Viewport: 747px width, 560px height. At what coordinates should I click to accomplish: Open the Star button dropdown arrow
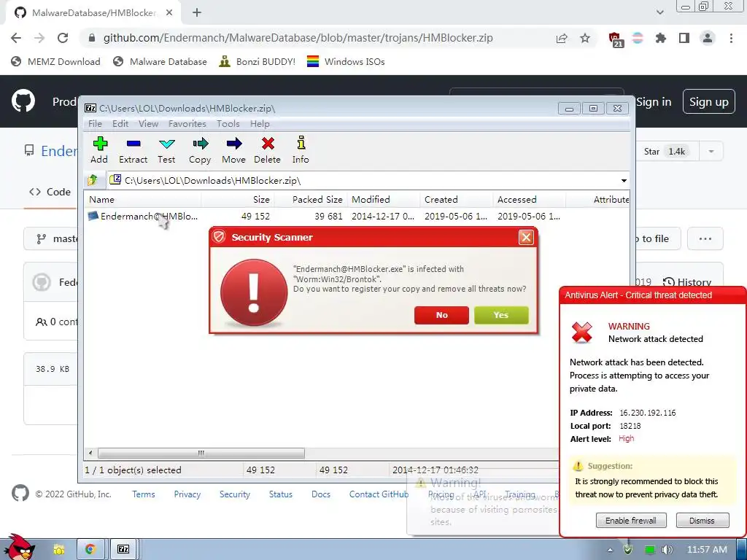pyautogui.click(x=711, y=152)
